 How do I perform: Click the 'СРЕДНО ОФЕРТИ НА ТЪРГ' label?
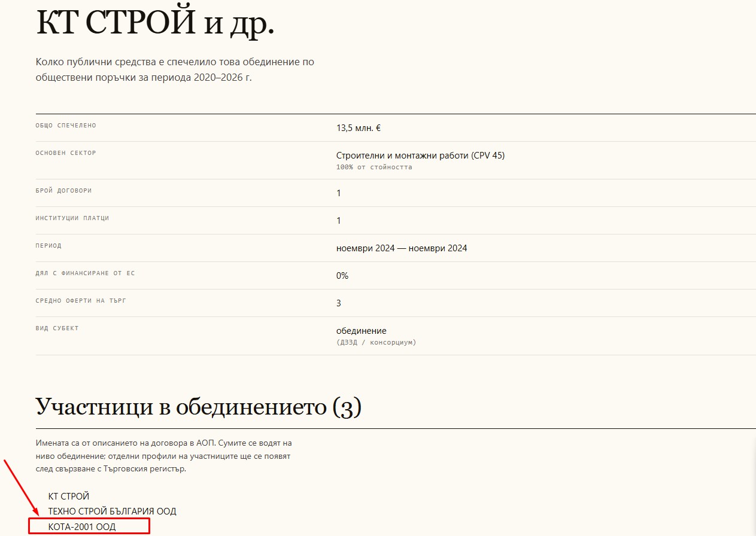[81, 301]
